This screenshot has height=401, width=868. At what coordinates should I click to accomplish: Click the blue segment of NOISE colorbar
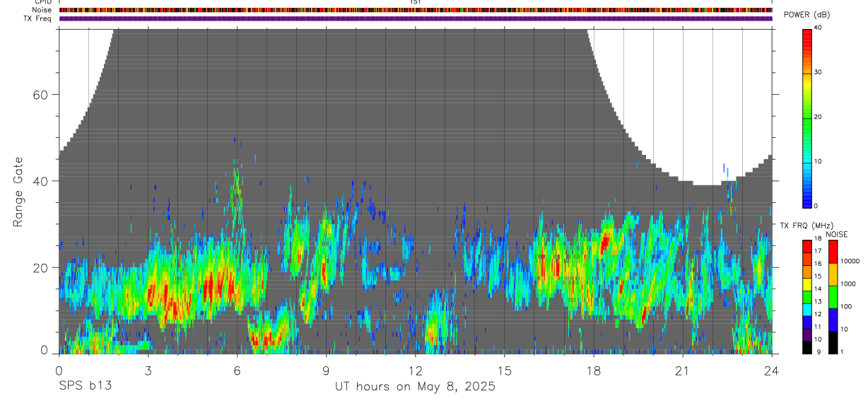833,320
